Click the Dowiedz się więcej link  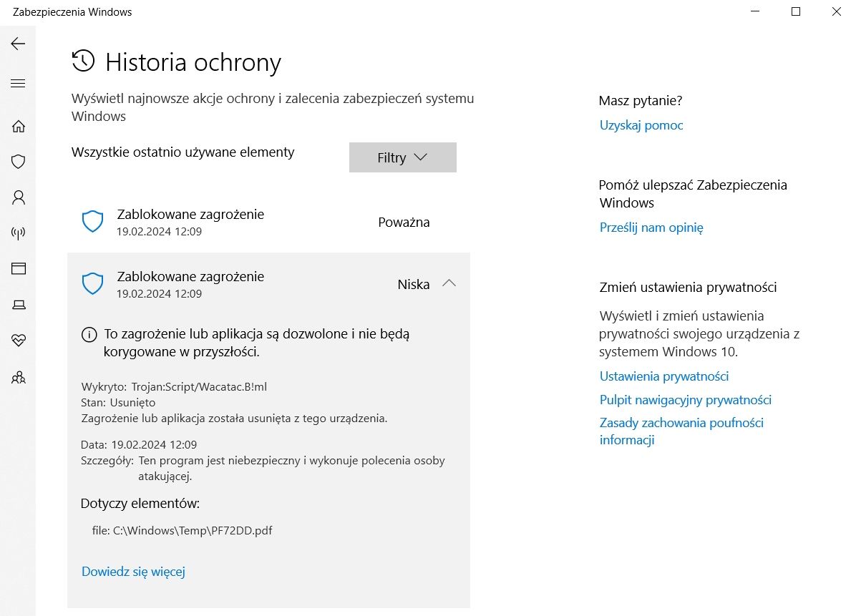[133, 571]
